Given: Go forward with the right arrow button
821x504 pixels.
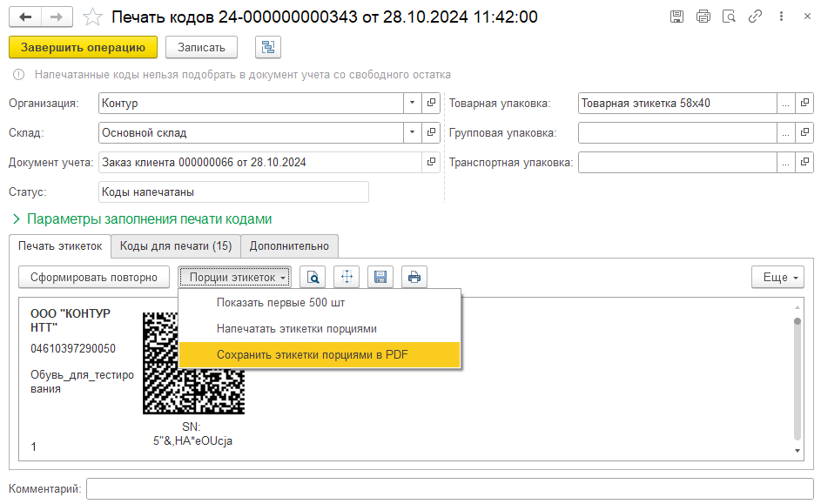Looking at the screenshot, I should (x=57, y=17).
